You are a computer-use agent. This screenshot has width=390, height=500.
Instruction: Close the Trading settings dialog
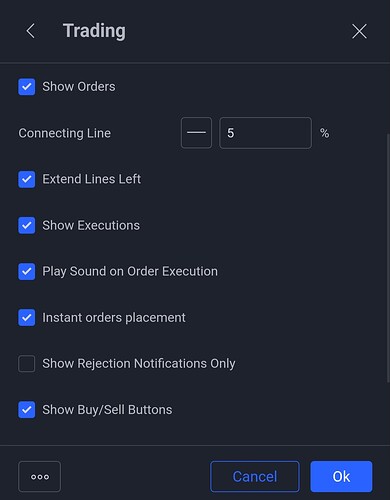359,31
